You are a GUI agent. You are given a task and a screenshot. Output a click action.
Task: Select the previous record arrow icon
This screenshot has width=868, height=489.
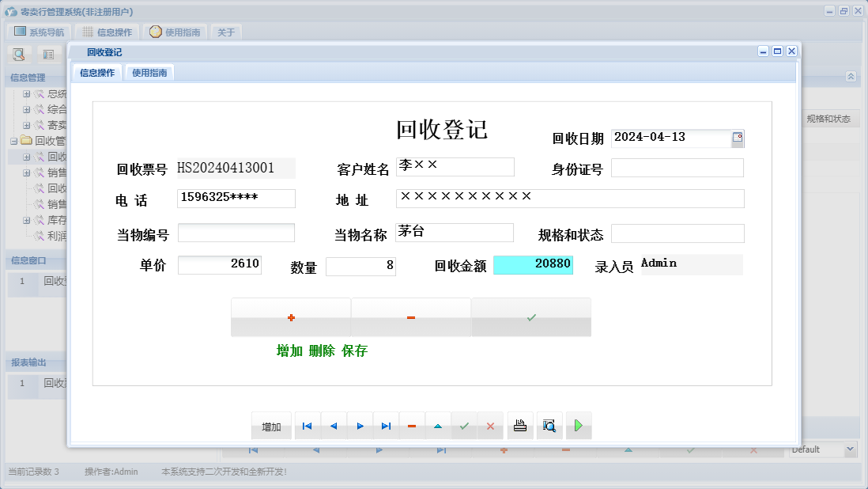coord(333,426)
